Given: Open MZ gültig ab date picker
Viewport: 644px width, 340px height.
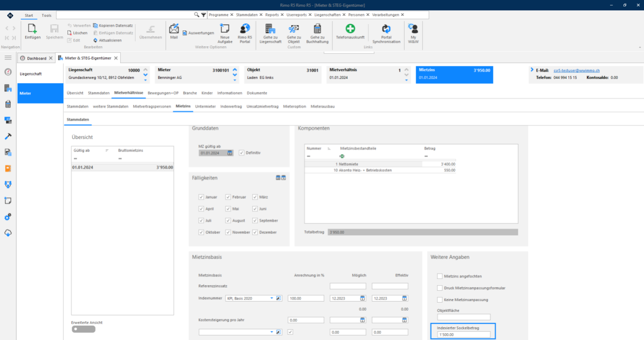Looking at the screenshot, I should 230,153.
